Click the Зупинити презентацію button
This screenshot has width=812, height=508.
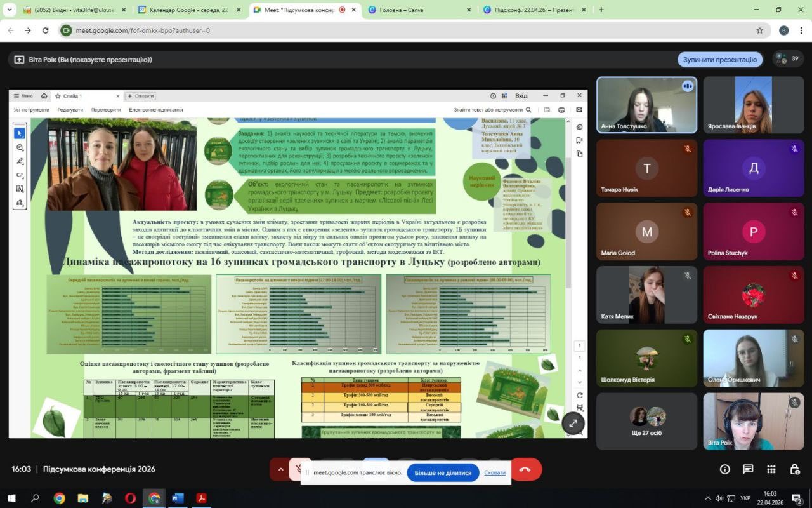pyautogui.click(x=719, y=60)
